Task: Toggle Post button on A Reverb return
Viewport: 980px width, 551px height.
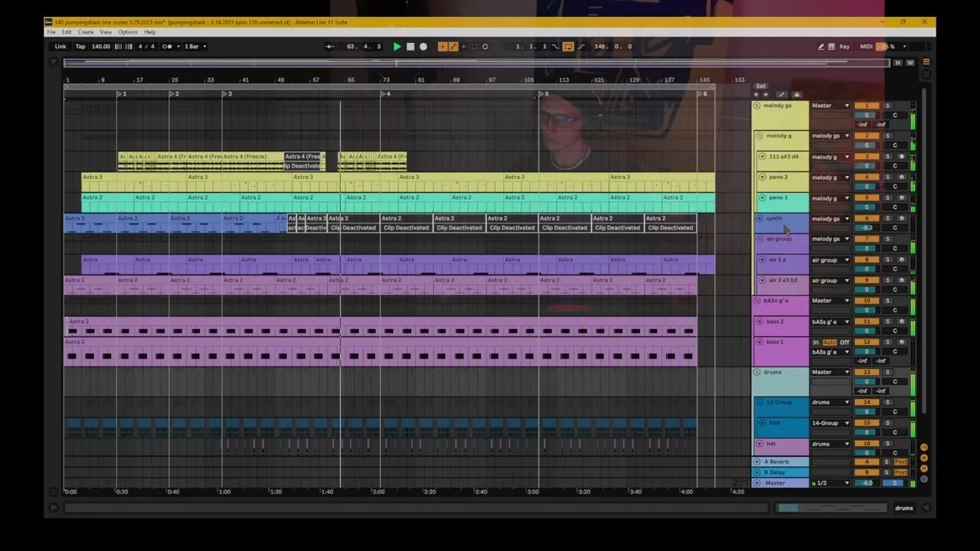Action: point(901,462)
